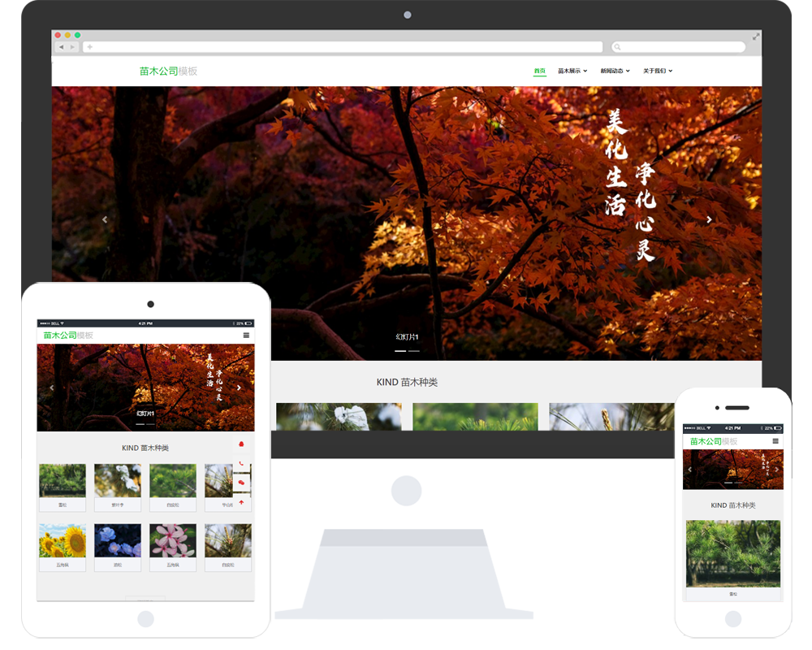The width and height of the screenshot is (812, 650).
Task: Go to previous slide on tablet carousel
Action: [51, 388]
